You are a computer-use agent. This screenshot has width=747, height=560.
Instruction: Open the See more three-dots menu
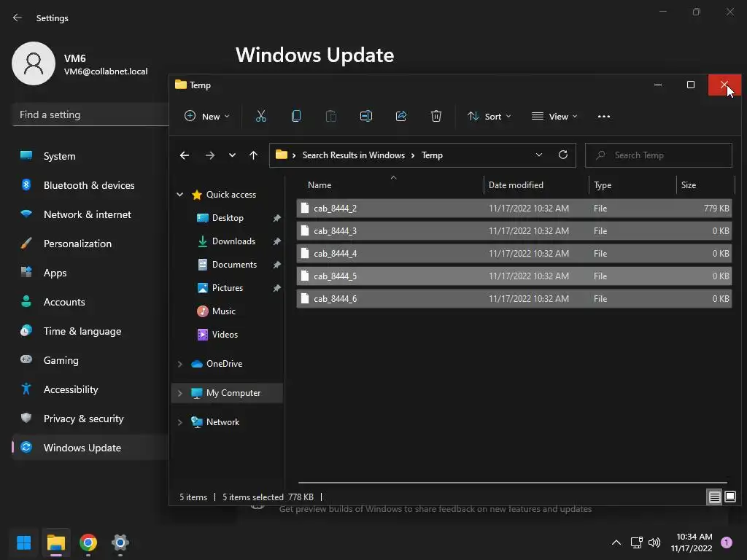603,116
